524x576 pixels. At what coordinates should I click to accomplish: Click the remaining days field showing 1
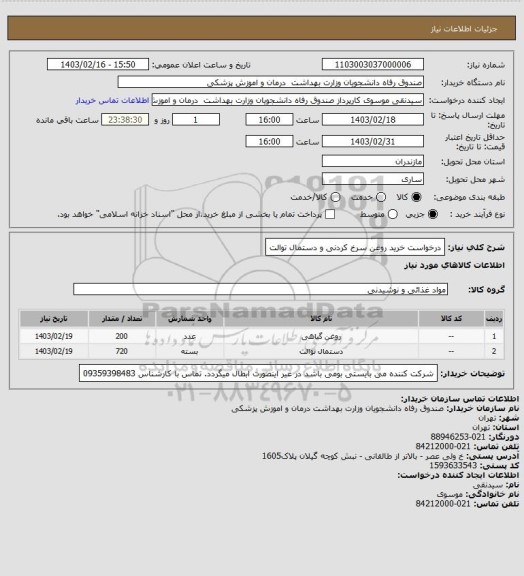click(x=196, y=120)
